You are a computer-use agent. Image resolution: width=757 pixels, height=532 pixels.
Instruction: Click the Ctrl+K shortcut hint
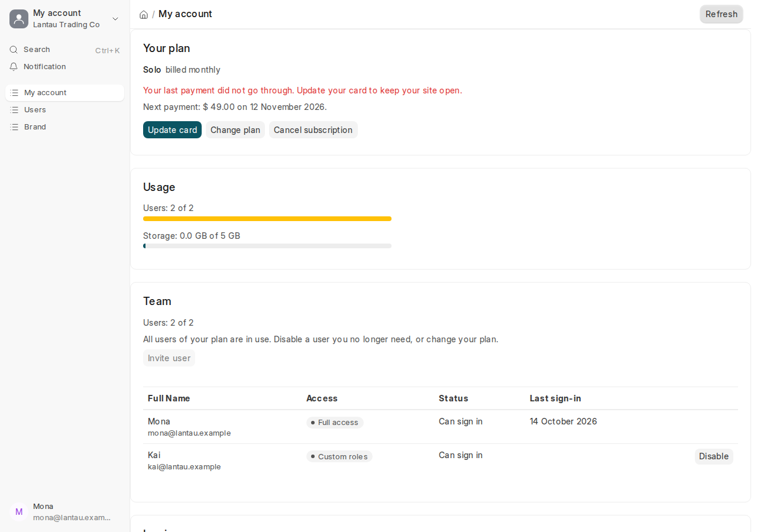coord(108,50)
